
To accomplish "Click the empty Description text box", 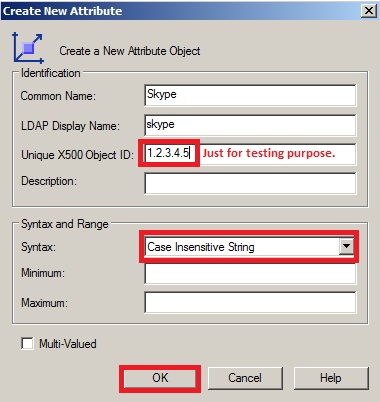I will (250, 183).
